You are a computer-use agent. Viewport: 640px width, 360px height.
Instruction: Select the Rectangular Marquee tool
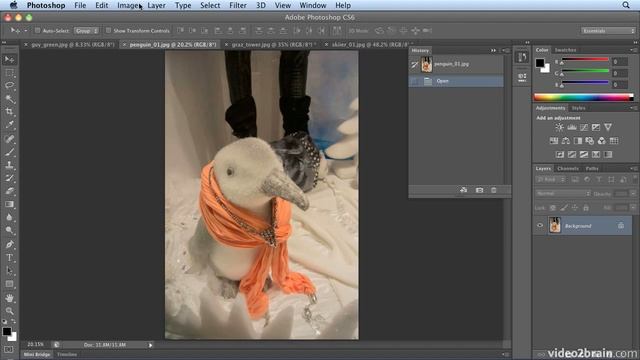pyautogui.click(x=9, y=73)
